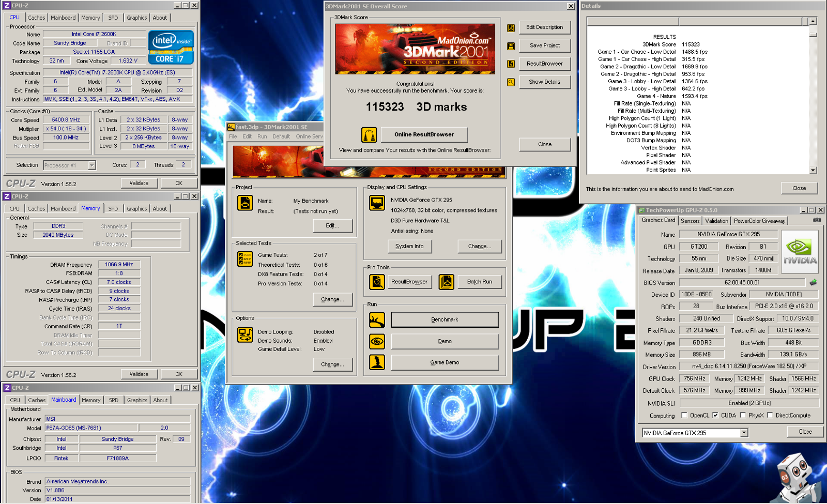Click the Project icon in 3DMark2001
The image size is (827, 504).
click(x=245, y=203)
